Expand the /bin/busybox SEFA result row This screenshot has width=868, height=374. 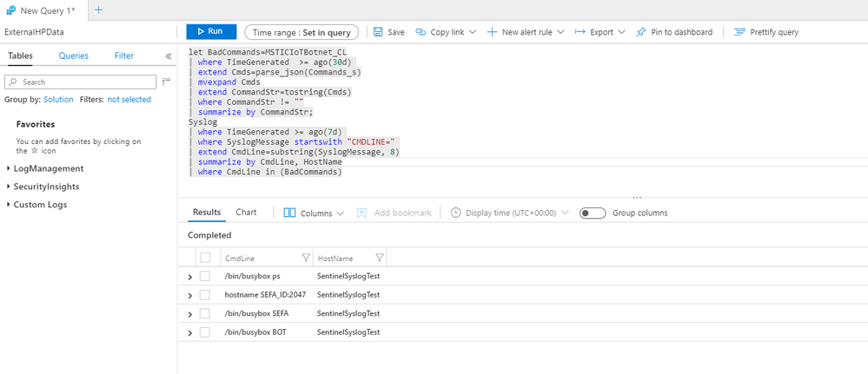coord(190,314)
